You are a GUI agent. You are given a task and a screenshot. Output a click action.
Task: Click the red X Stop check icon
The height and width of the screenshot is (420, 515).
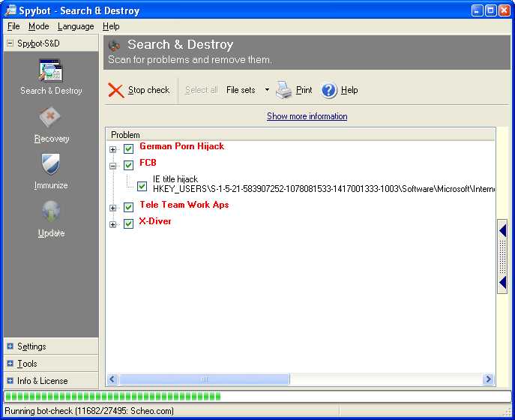click(x=116, y=90)
